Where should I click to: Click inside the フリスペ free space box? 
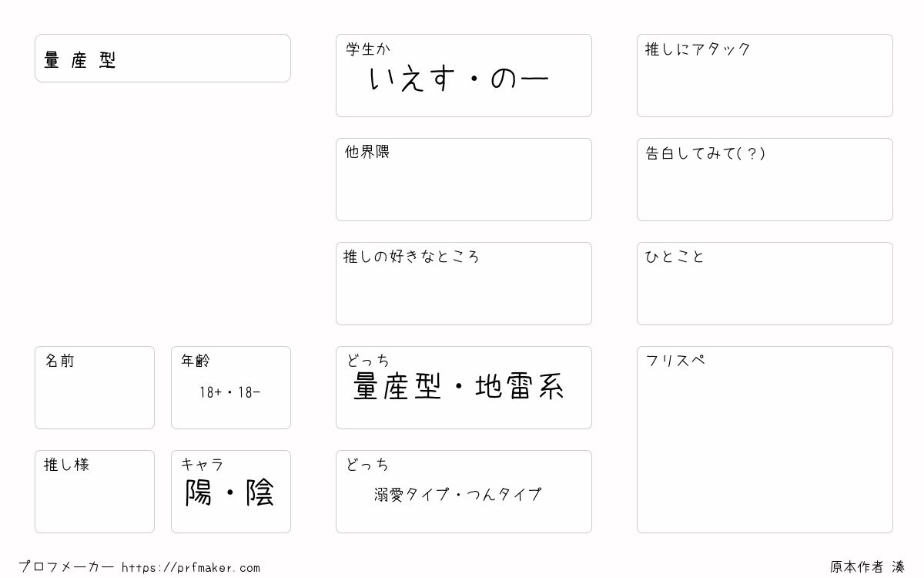[765, 439]
